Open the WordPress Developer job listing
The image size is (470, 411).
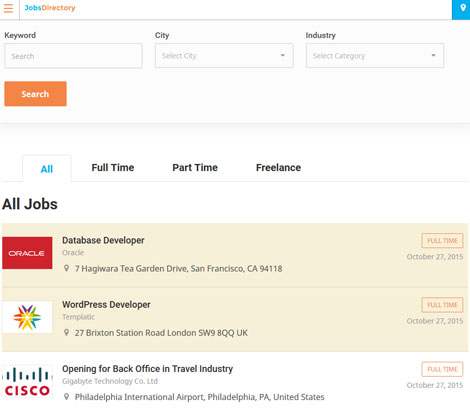tap(106, 305)
